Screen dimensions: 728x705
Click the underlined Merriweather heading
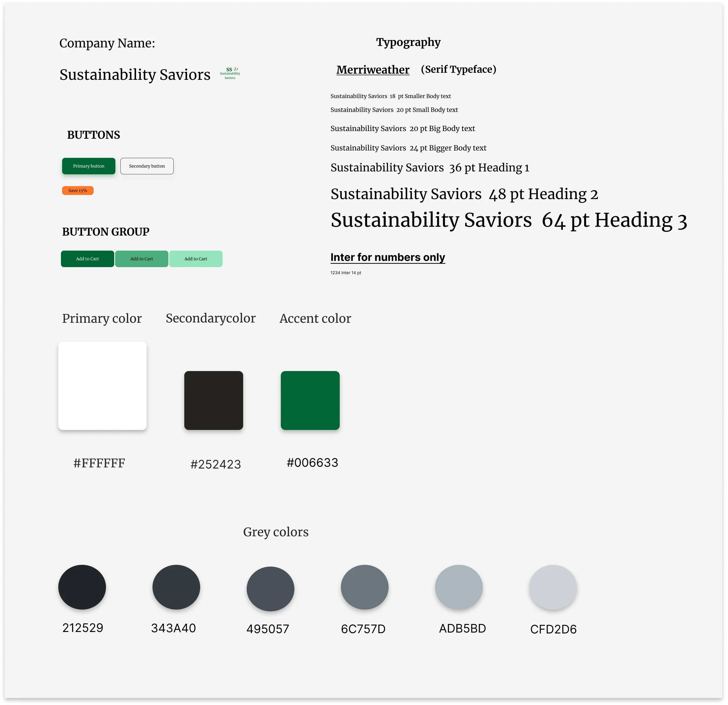[x=373, y=70]
